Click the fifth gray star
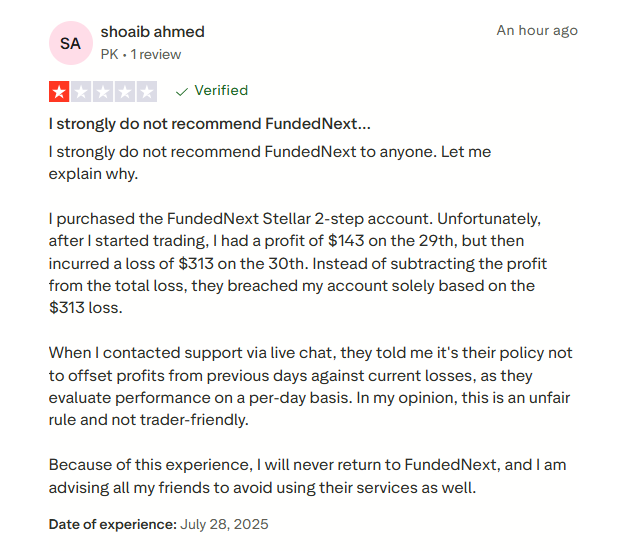619x551 pixels. 147,92
